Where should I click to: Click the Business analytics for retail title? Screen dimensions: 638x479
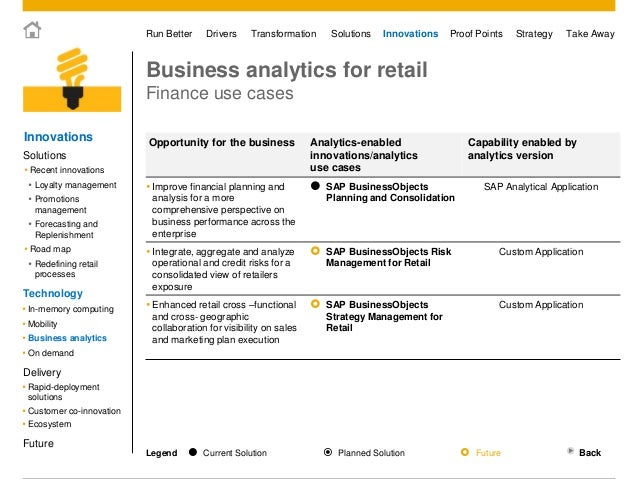287,70
